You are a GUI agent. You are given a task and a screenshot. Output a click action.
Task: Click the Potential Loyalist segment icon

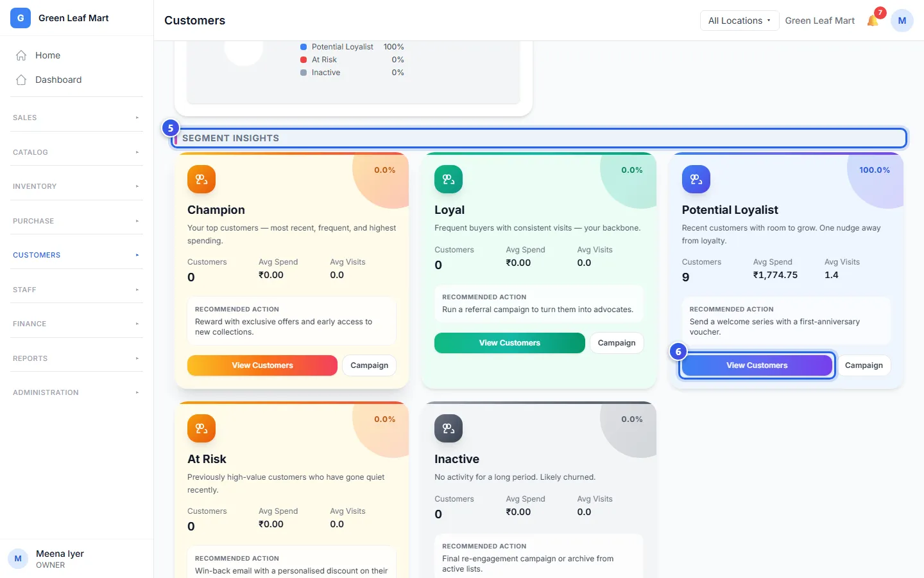pos(696,179)
